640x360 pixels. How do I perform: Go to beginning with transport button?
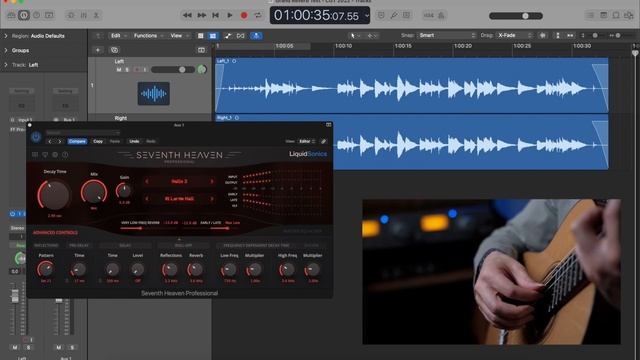pyautogui.click(x=216, y=16)
